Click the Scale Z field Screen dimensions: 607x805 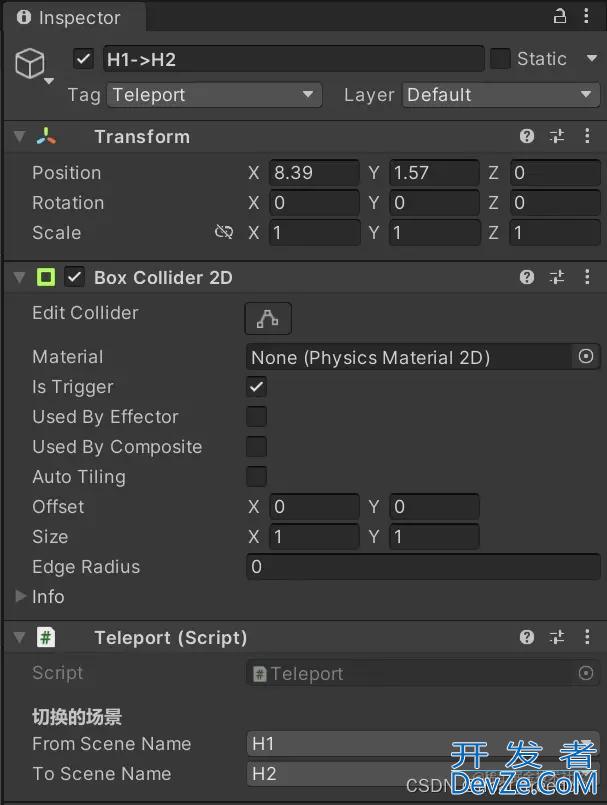pyautogui.click(x=555, y=233)
